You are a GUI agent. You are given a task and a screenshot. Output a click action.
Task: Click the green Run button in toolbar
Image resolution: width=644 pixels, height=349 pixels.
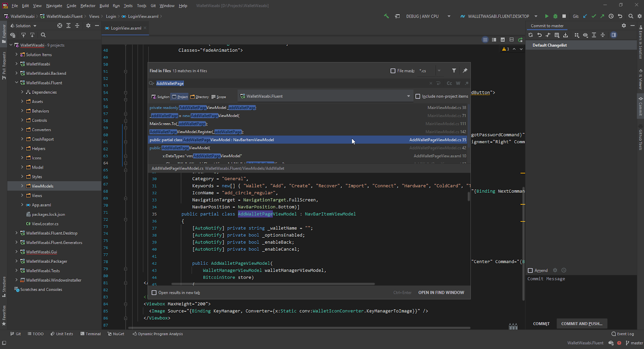point(547,17)
